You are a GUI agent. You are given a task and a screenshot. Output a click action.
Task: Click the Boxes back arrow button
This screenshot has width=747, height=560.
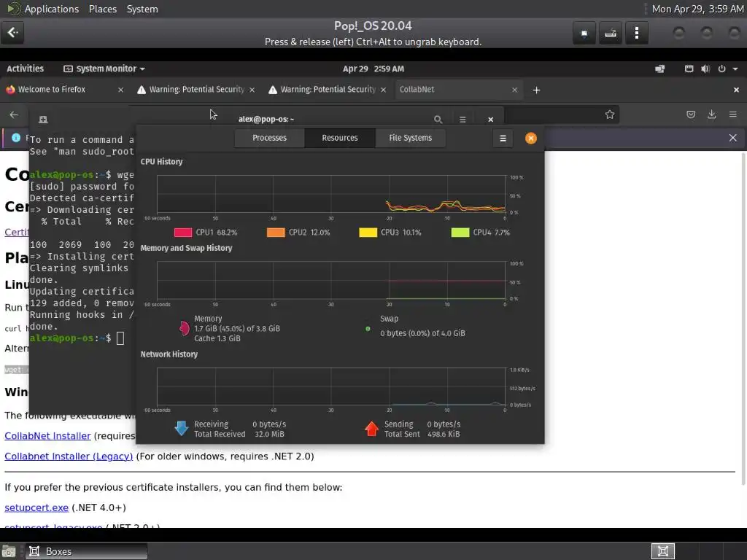(x=12, y=32)
